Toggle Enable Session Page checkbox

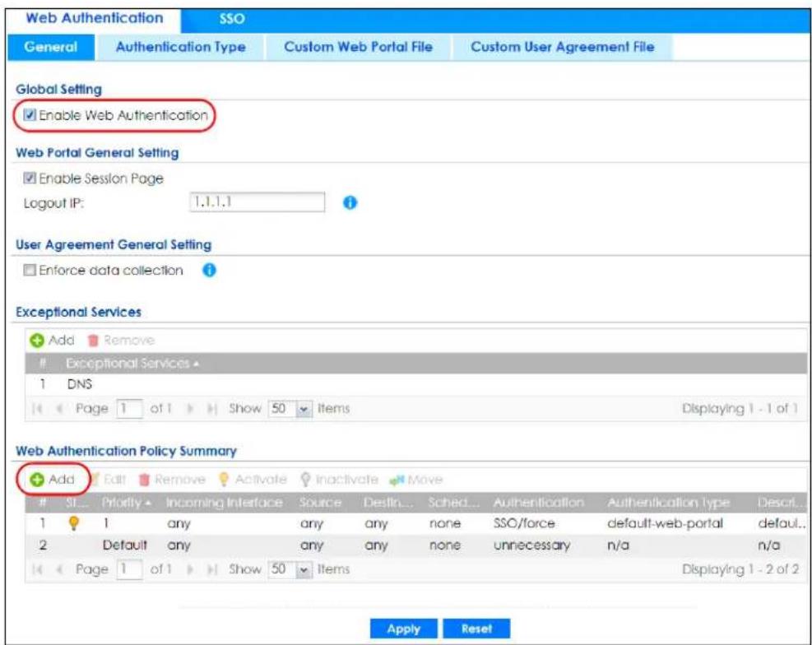pos(30,179)
